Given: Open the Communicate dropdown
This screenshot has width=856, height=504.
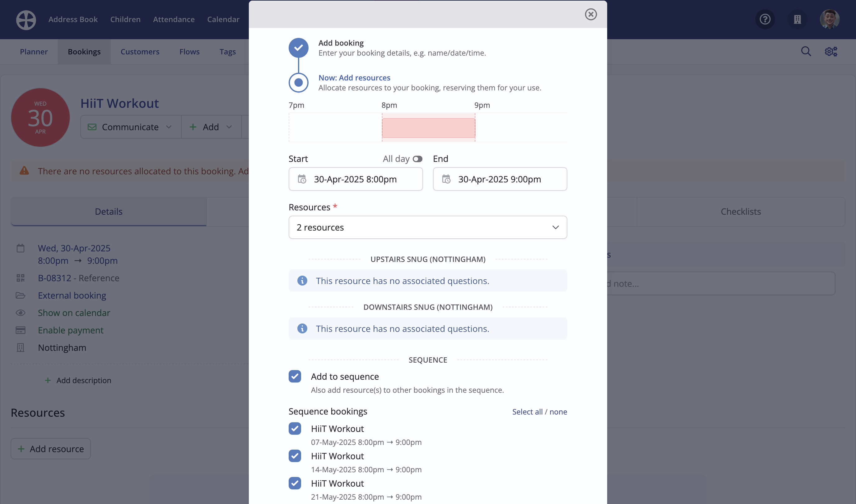Looking at the screenshot, I should [x=130, y=127].
